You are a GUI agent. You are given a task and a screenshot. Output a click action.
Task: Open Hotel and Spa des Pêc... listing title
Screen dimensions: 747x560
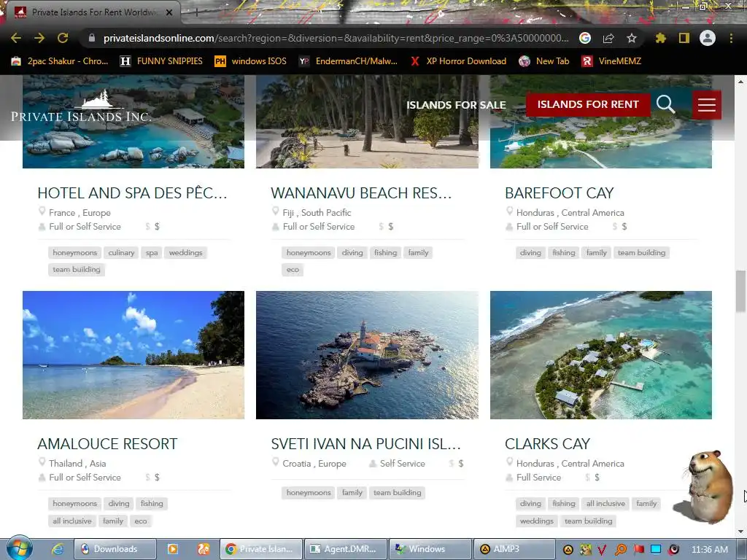click(132, 192)
